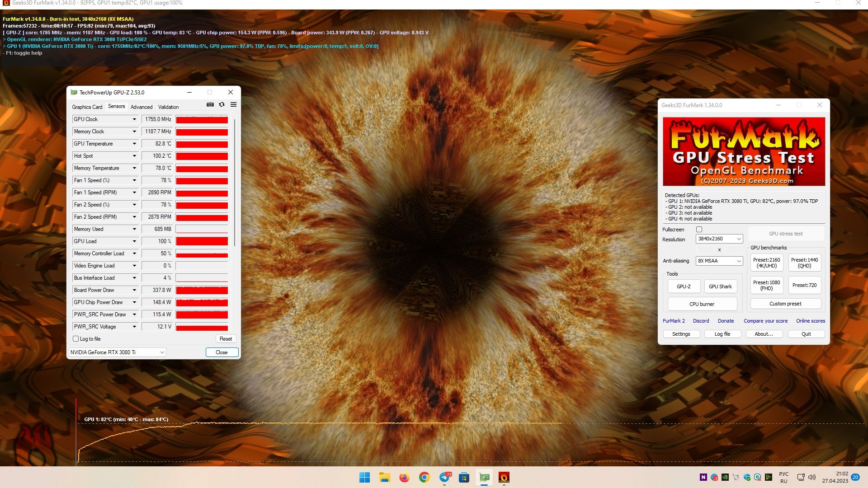The image size is (868, 488).
Task: Click the GPU-Z window title icon
Action: (x=74, y=92)
